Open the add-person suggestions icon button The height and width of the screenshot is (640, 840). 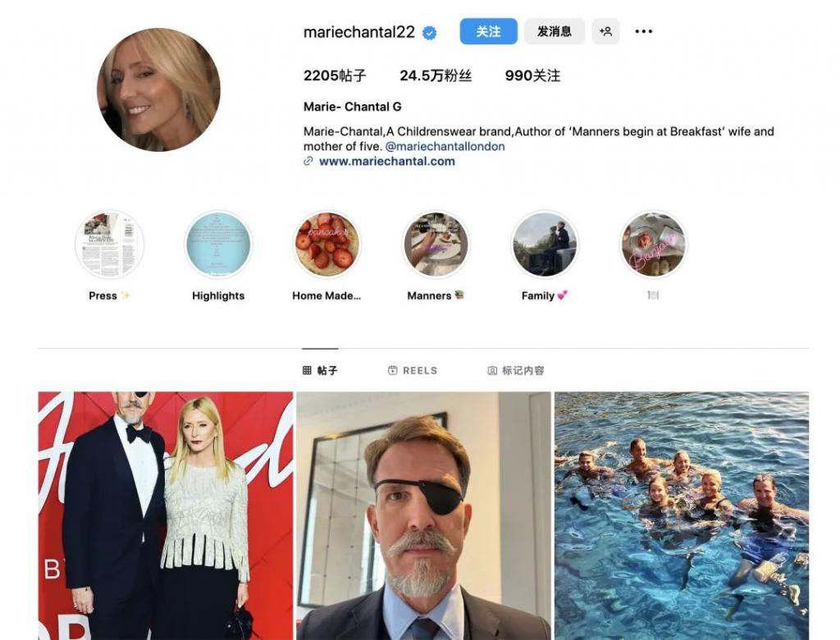click(605, 31)
